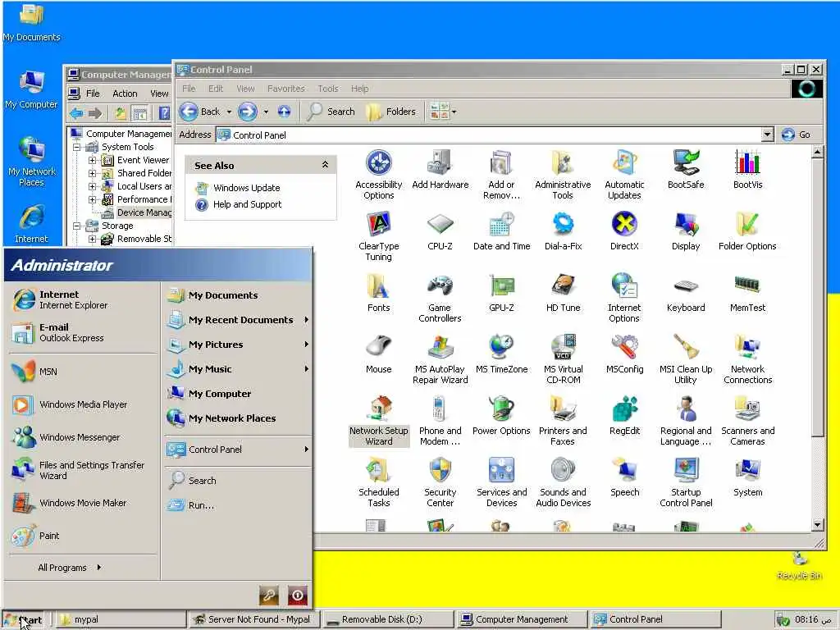Viewport: 840px width, 630px height.
Task: Open Administrative Tools icon
Action: 563,175
